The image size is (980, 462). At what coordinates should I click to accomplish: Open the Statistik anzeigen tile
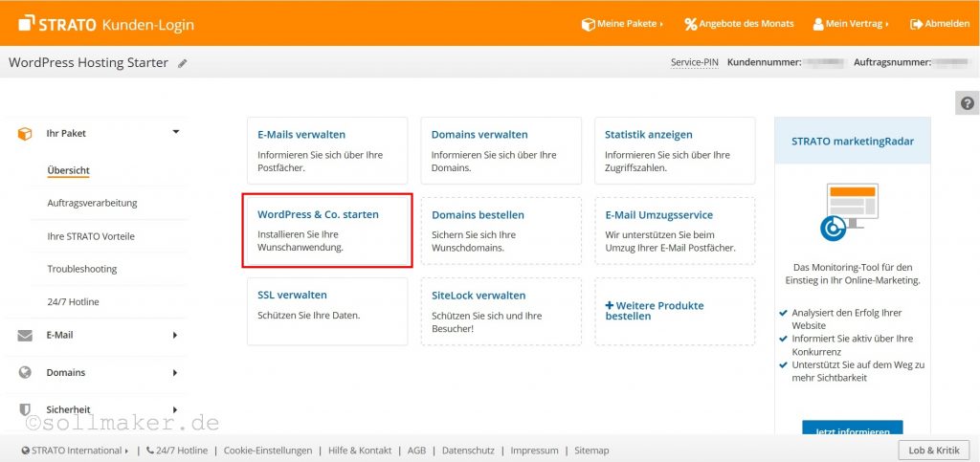(x=675, y=150)
